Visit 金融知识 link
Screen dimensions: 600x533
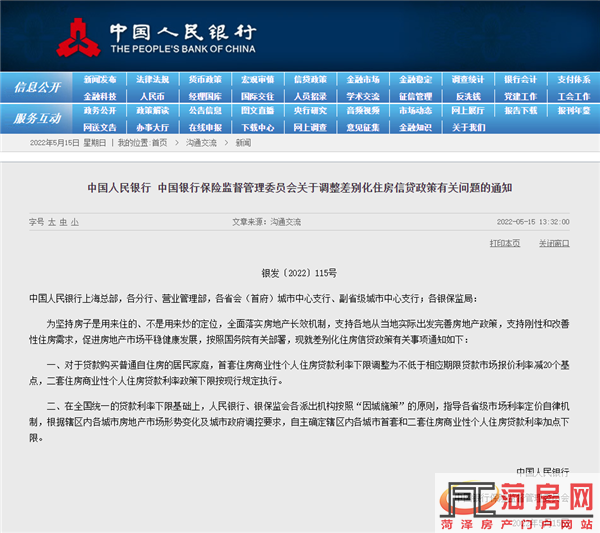pos(416,127)
